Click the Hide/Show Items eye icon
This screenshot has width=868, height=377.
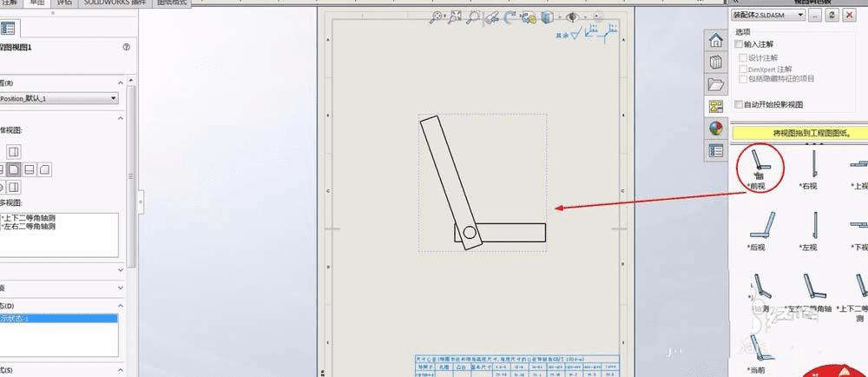[572, 17]
